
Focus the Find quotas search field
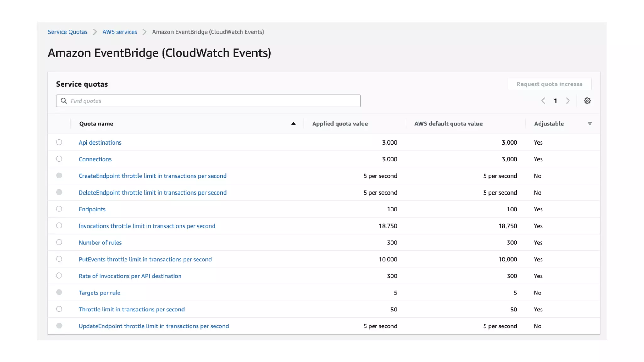click(214, 101)
